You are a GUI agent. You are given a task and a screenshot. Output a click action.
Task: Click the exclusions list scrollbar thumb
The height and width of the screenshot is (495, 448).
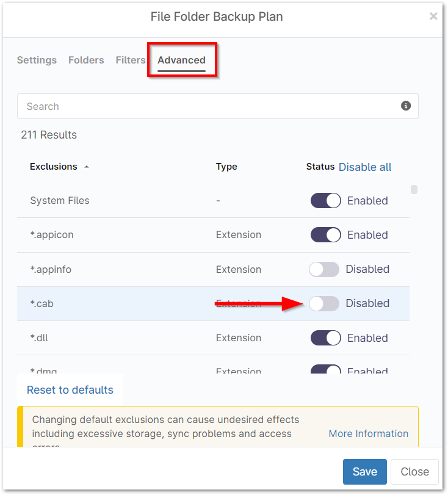pyautogui.click(x=414, y=189)
